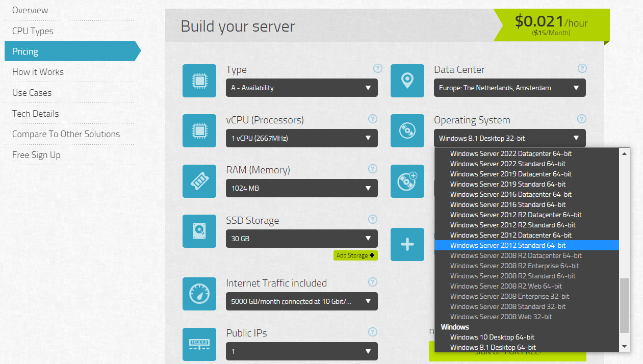Open help tooltip for Operating System
643x364 pixels.
(582, 119)
